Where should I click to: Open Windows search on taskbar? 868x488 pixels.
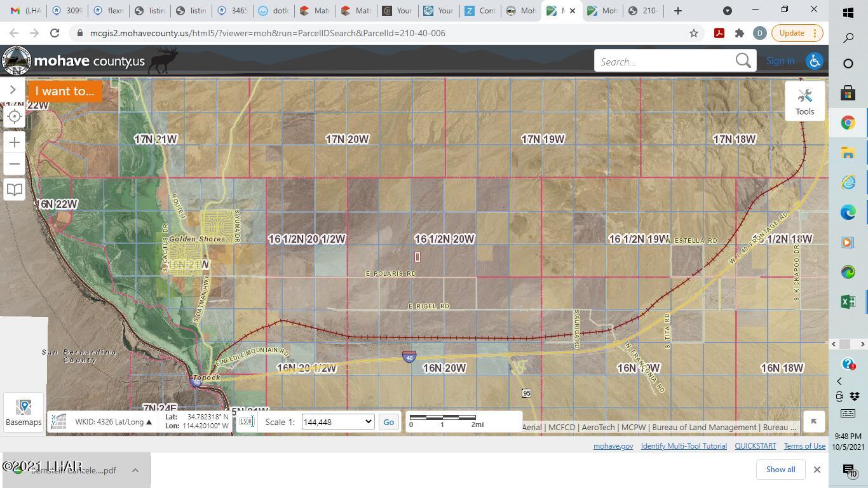[x=848, y=38]
